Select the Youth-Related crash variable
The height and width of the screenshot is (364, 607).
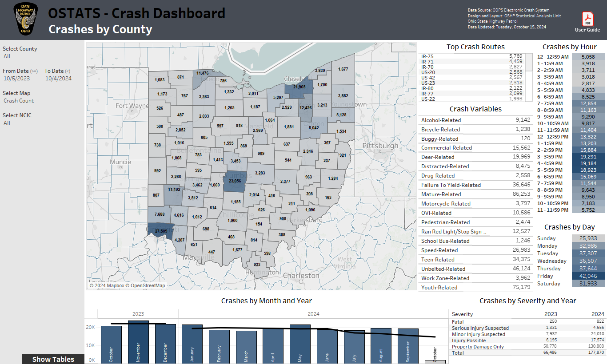coord(475,288)
